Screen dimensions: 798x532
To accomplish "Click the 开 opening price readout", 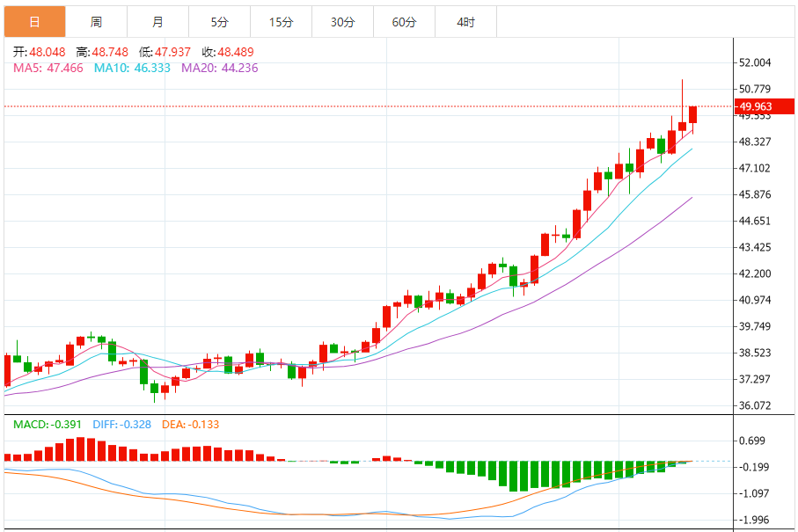I will click(x=40, y=52).
